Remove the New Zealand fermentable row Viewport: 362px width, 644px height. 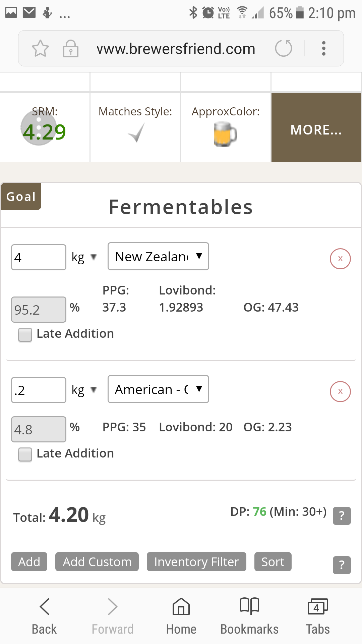pos(340,259)
